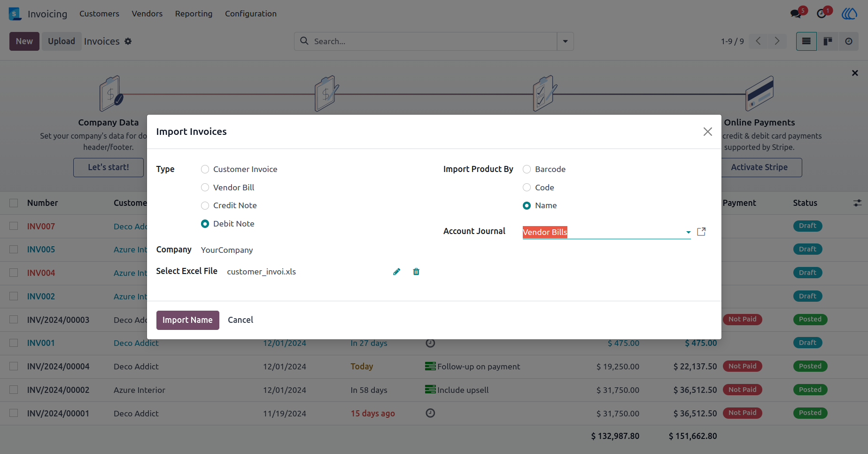Close the Import Invoices dialog
This screenshot has width=868, height=454.
pyautogui.click(x=708, y=132)
